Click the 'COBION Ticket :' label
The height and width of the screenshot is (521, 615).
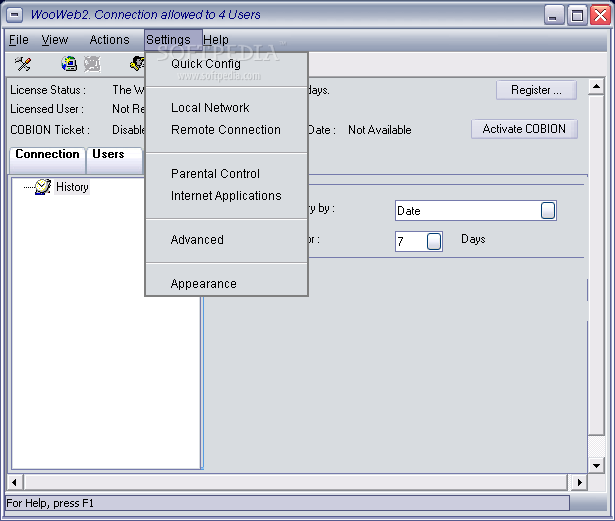point(50,130)
